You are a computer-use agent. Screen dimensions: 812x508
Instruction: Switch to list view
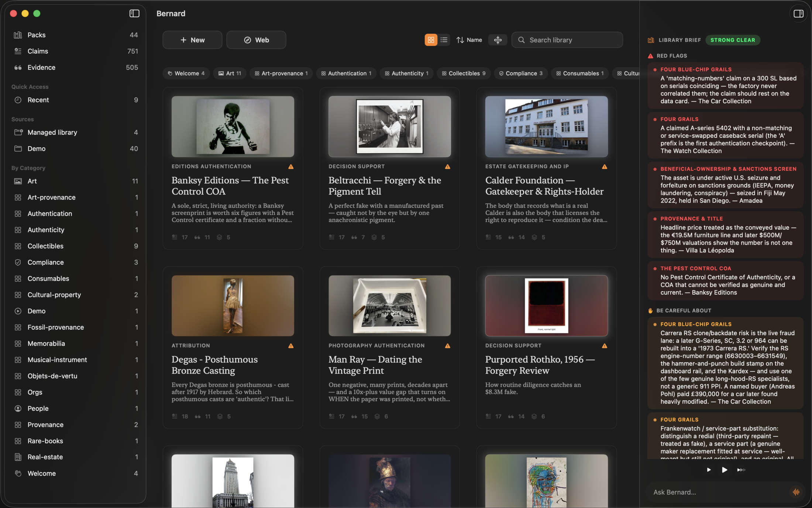[444, 40]
